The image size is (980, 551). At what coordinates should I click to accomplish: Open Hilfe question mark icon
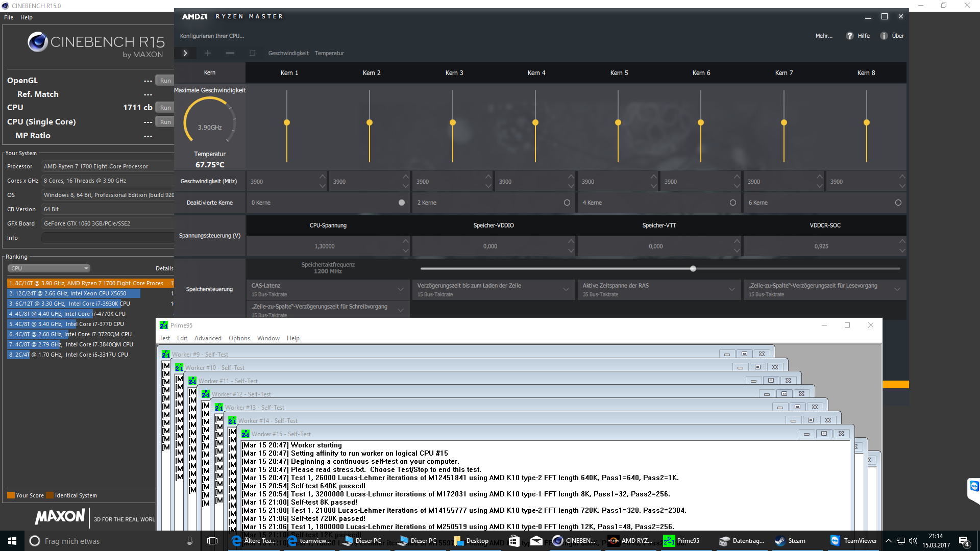click(x=849, y=36)
